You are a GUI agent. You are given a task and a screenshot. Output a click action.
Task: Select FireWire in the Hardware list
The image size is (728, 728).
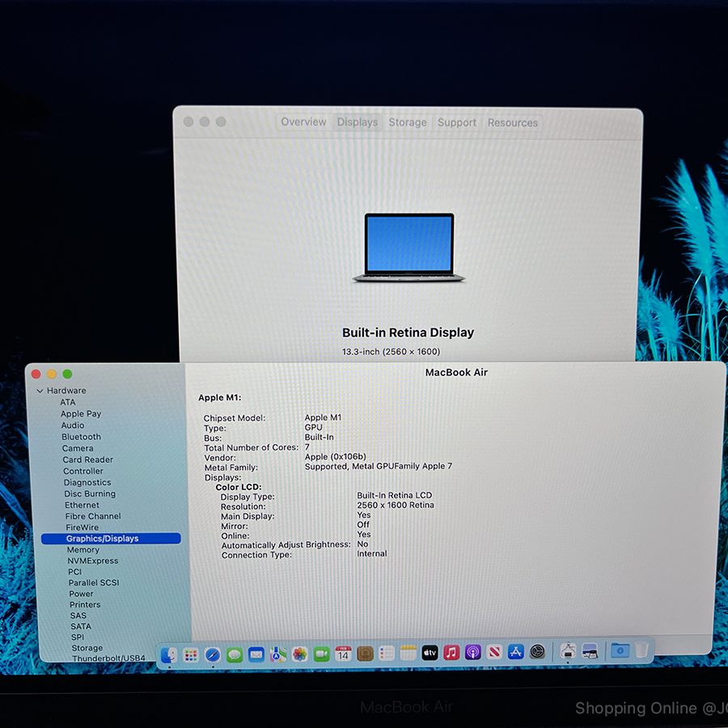(83, 527)
